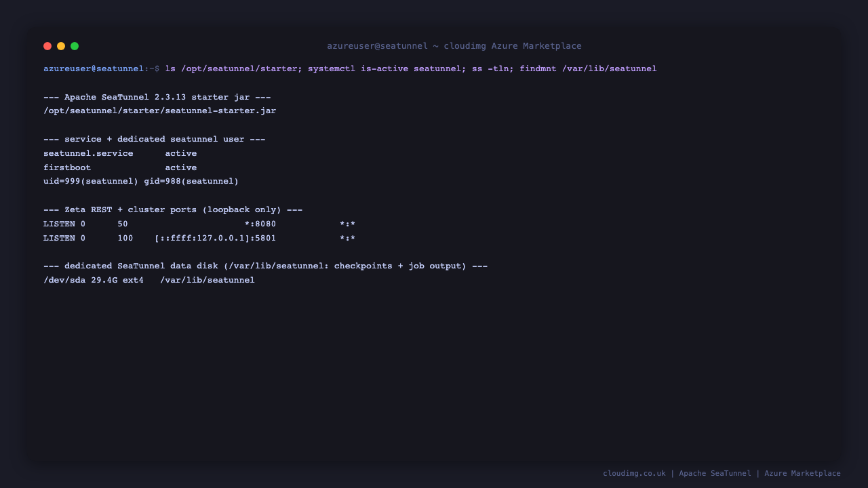868x488 pixels.
Task: Click the firstboot active status line
Action: tap(120, 167)
